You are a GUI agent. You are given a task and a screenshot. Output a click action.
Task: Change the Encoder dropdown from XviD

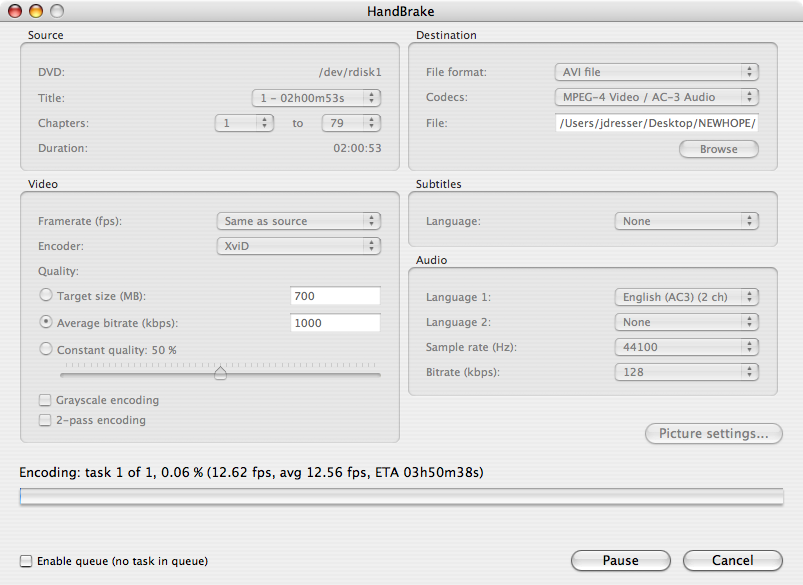tap(298, 245)
